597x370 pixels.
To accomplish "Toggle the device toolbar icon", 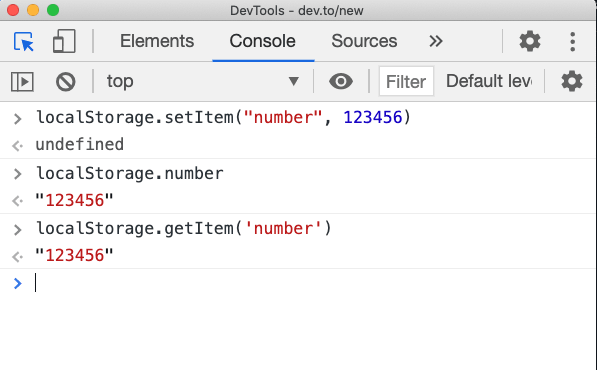I will [x=64, y=41].
